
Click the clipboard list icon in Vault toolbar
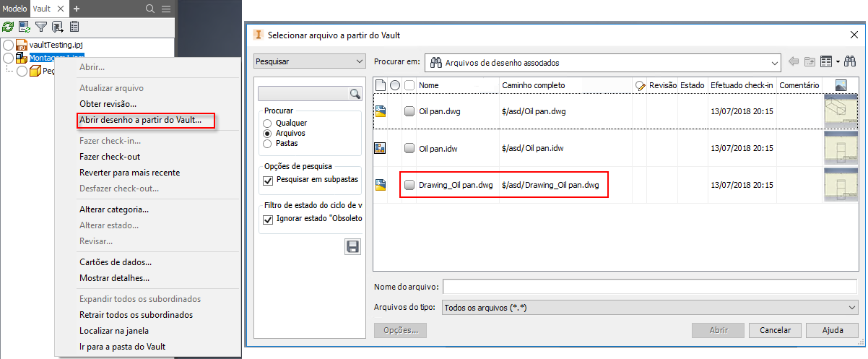[74, 27]
